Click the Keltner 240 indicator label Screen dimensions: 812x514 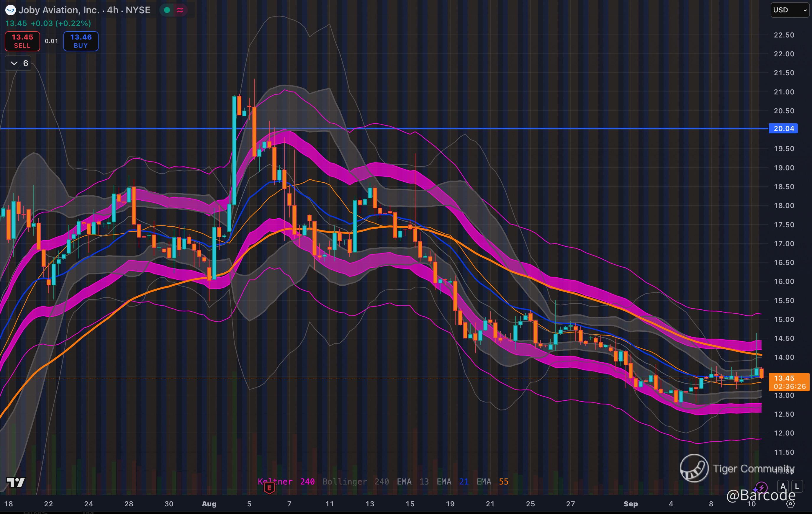coord(286,482)
